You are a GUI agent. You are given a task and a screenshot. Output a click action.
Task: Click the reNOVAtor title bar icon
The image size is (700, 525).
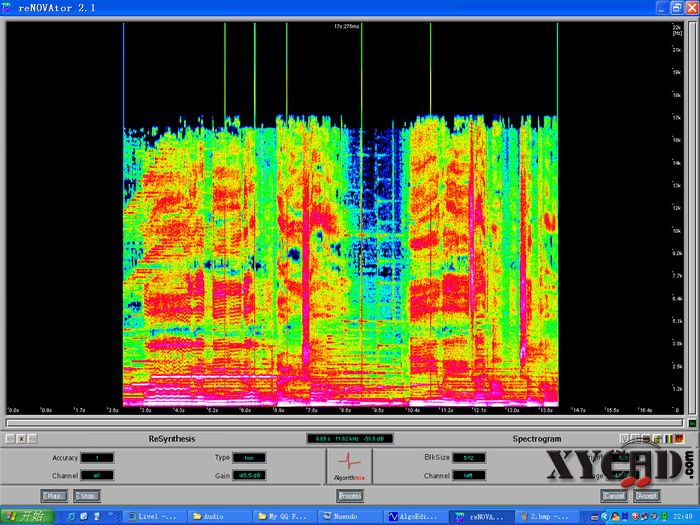(x=7, y=7)
